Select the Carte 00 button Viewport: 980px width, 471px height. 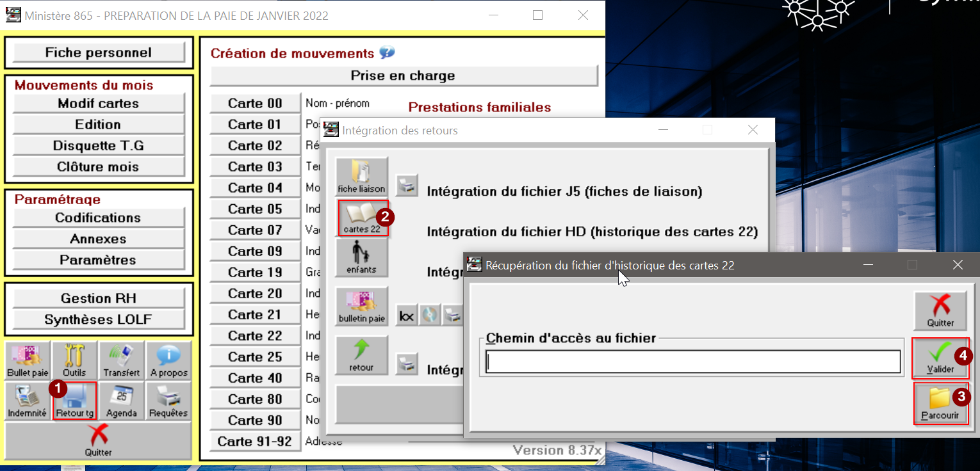tap(255, 104)
